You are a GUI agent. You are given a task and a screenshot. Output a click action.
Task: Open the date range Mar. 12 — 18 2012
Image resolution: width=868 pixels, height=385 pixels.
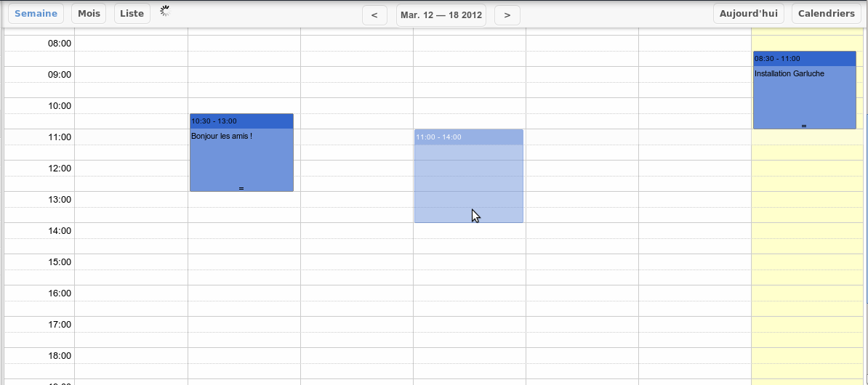click(441, 15)
